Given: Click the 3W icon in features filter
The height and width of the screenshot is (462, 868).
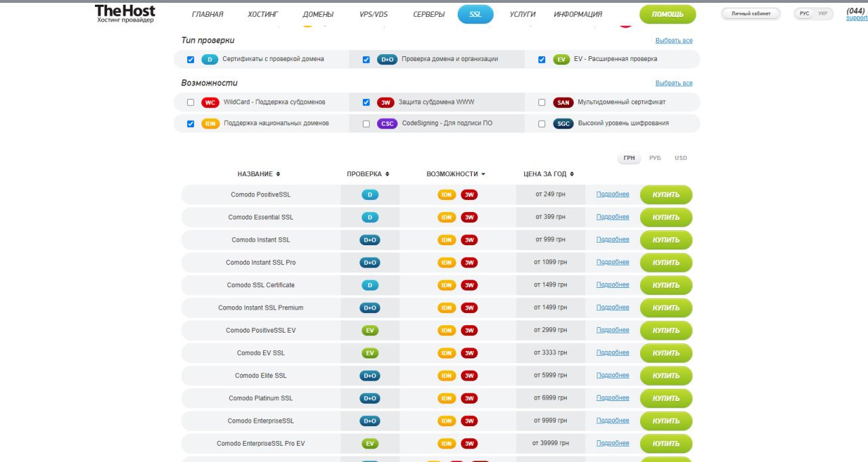Looking at the screenshot, I should [x=385, y=103].
